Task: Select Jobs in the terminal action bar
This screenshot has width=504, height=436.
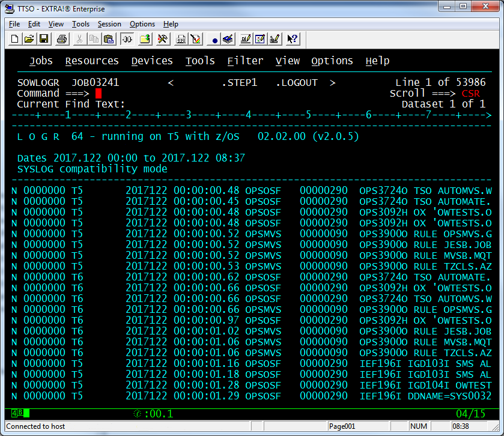Action: pyautogui.click(x=41, y=61)
